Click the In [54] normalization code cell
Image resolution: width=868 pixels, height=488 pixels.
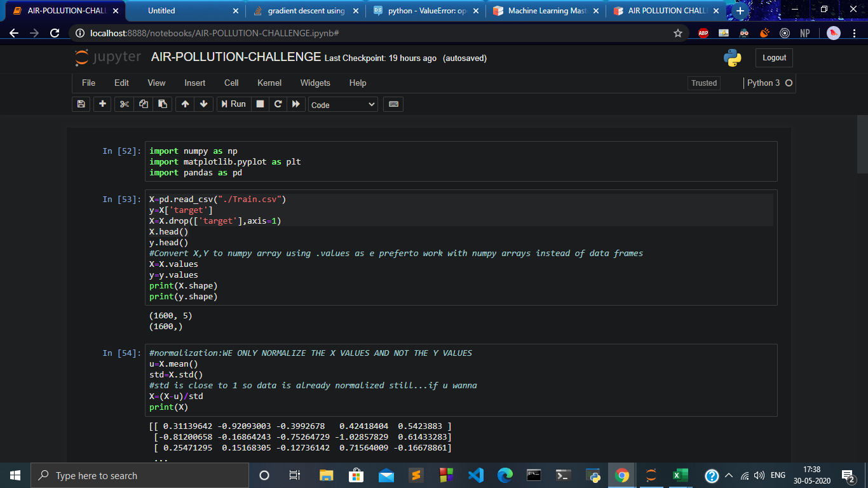[x=461, y=380]
